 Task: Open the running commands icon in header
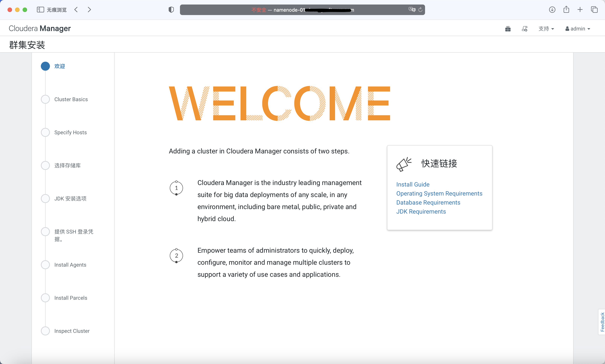click(524, 29)
